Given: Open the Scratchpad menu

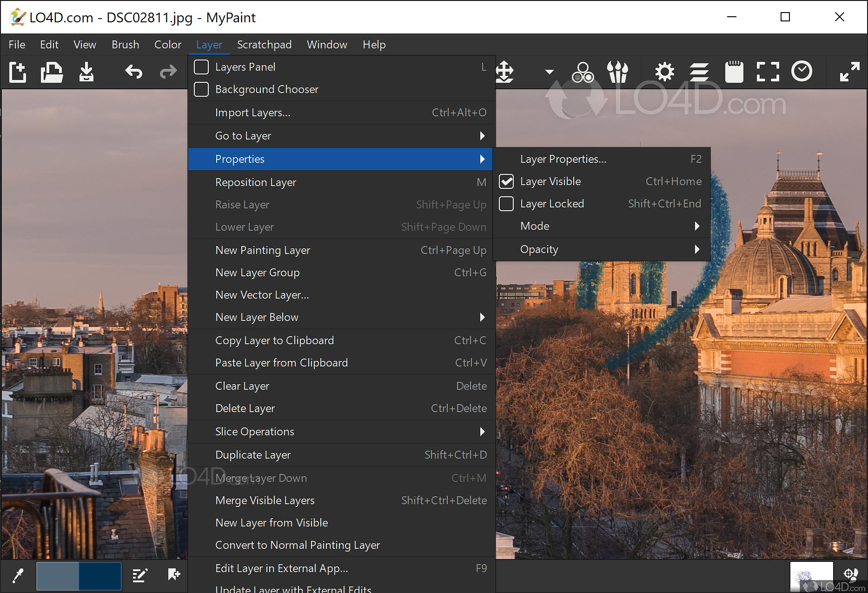Looking at the screenshot, I should 264,45.
